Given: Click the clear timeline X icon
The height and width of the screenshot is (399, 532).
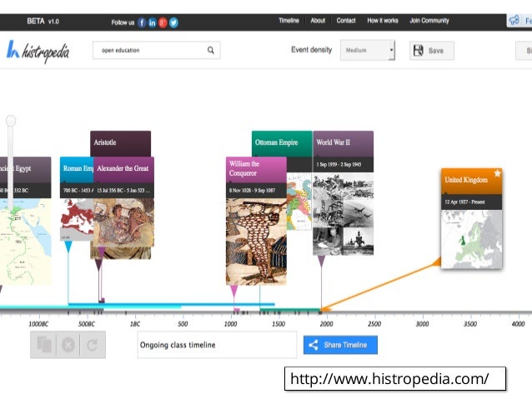Looking at the screenshot, I should pyautogui.click(x=68, y=345).
